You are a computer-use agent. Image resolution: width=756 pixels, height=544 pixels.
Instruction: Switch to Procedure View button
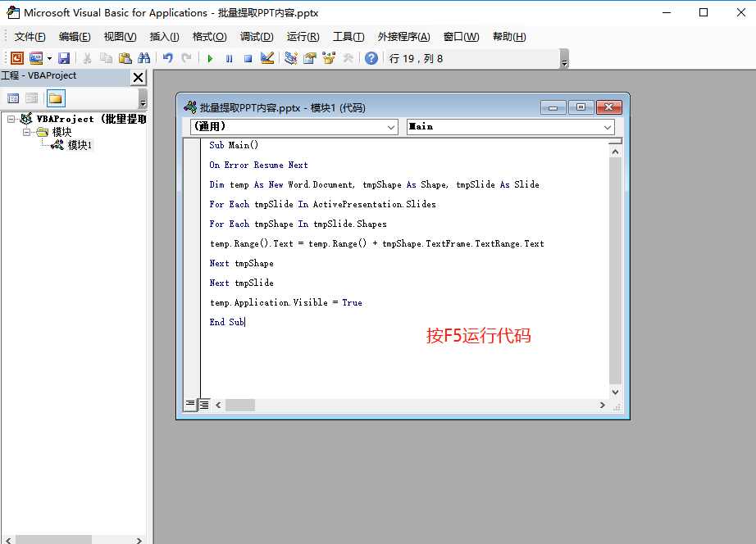(x=190, y=404)
